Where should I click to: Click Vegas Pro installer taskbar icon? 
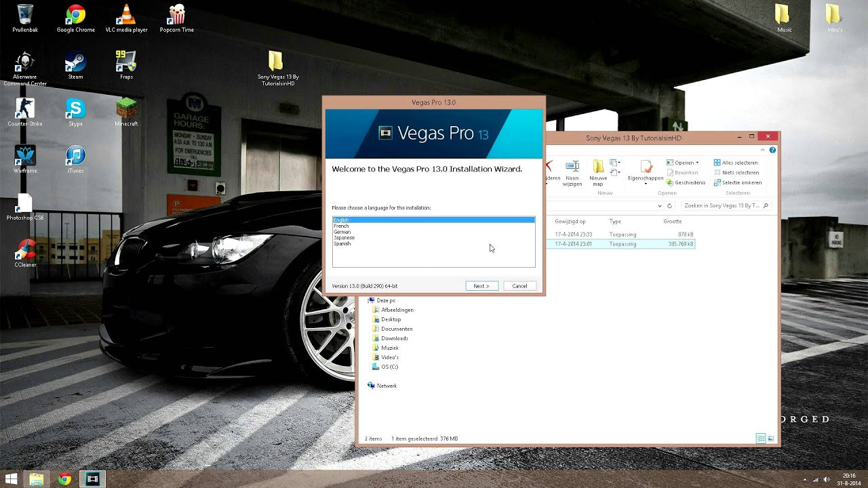(93, 479)
